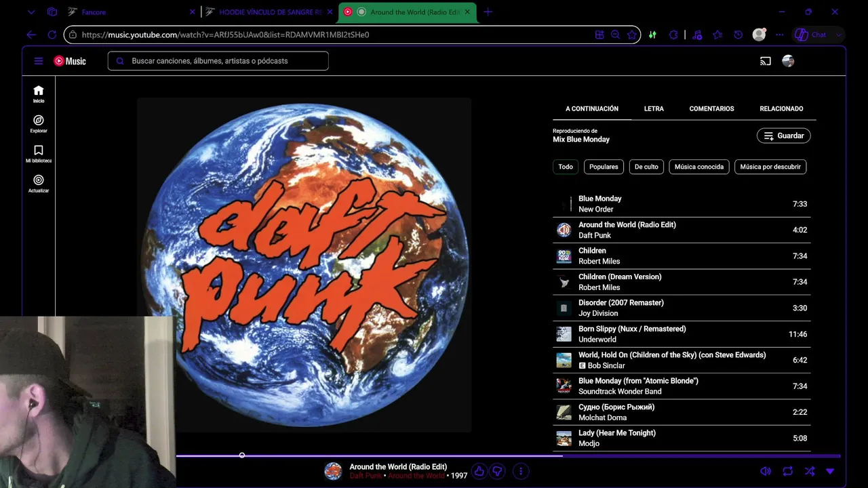Select the Música por descubrir filter chip
The image size is (868, 488).
[770, 167]
